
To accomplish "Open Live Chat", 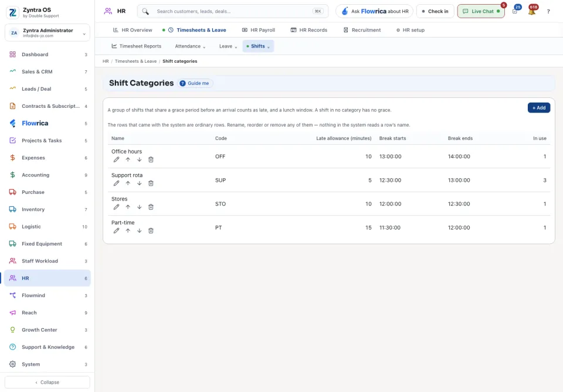I will 481,12.
